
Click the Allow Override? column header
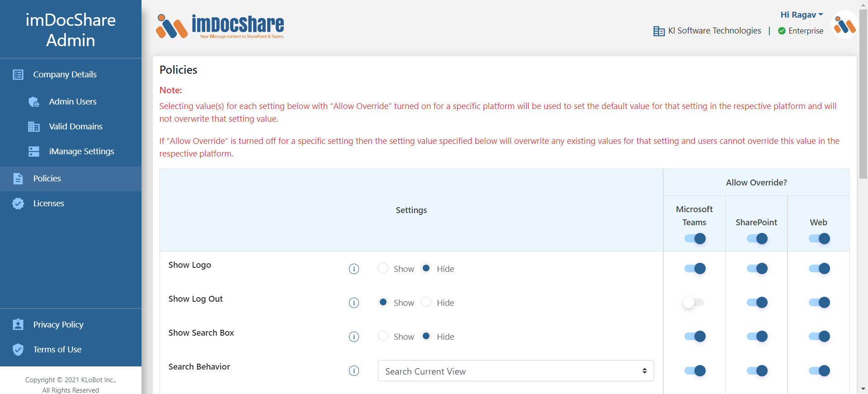coord(756,182)
